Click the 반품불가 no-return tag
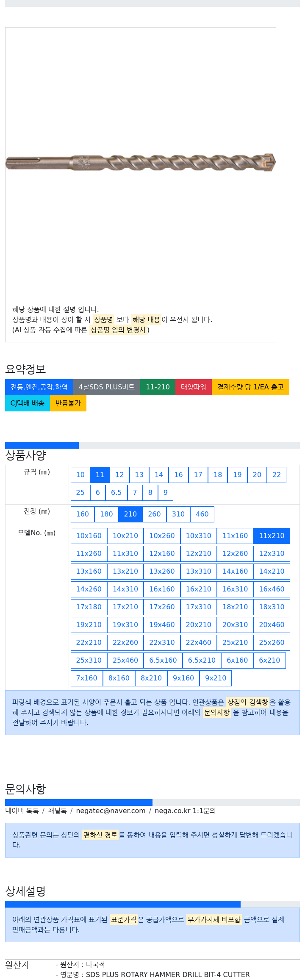 click(68, 403)
